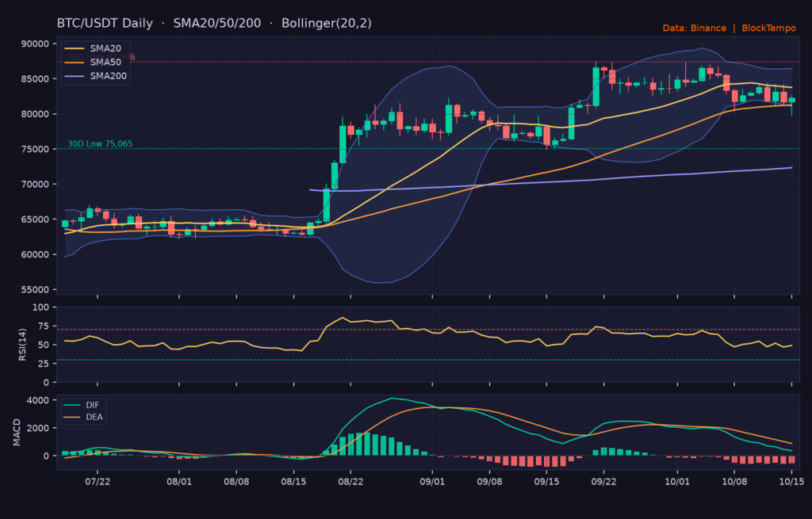
Task: Click the 08/01 date label
Action: (x=179, y=482)
